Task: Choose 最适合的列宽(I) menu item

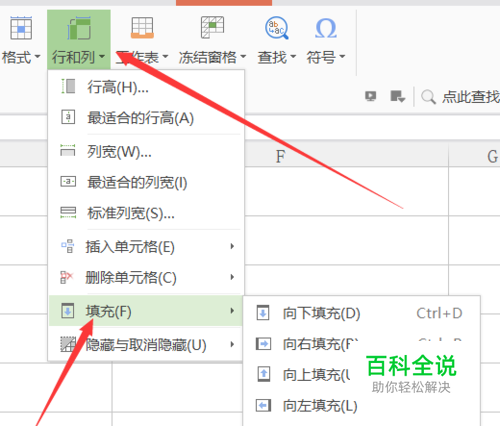Action: (146, 182)
